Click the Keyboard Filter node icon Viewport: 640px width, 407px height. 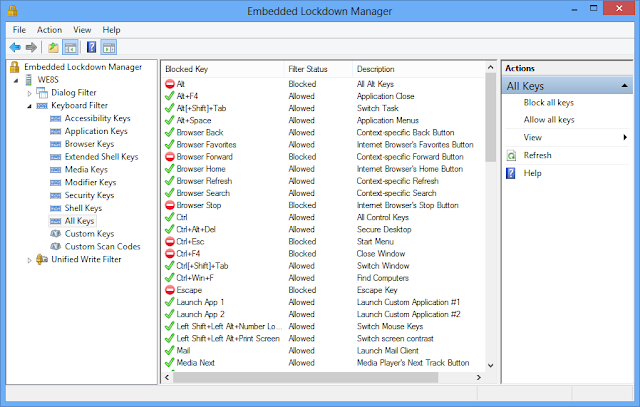point(42,106)
